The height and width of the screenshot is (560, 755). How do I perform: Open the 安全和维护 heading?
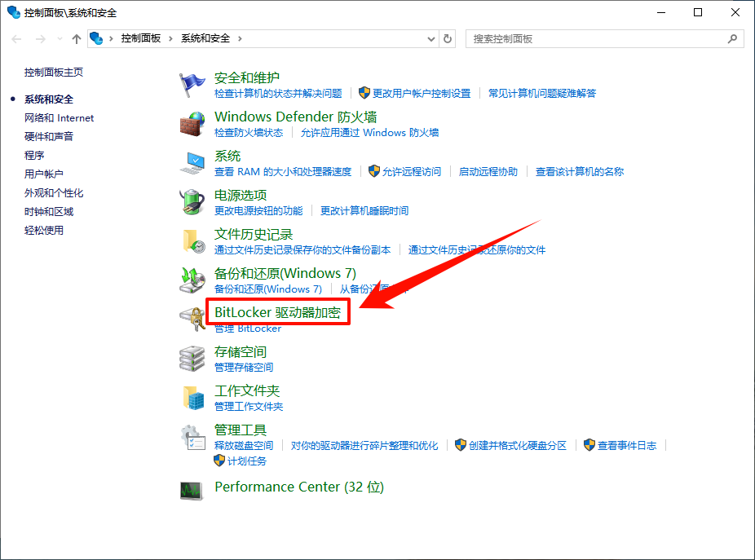[x=246, y=77]
